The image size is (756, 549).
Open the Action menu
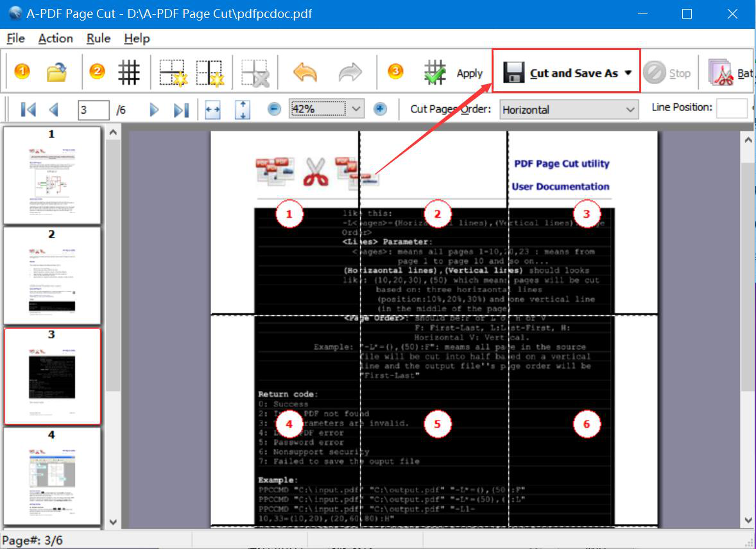click(55, 39)
